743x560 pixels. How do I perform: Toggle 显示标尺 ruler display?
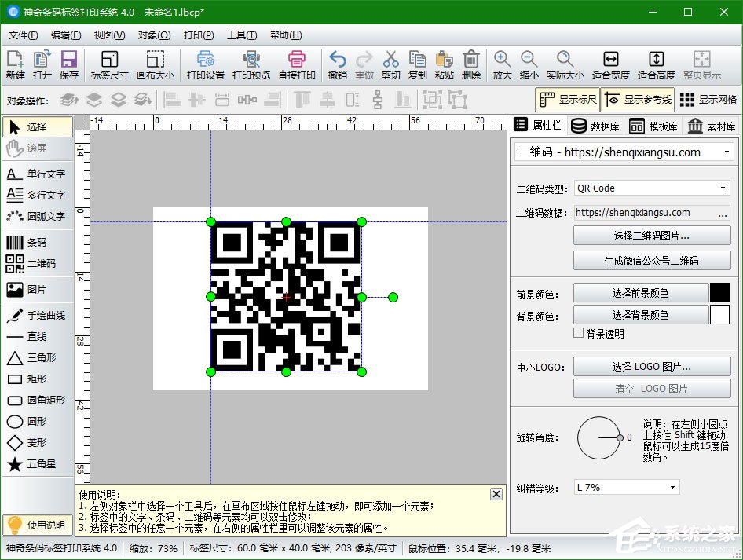point(567,100)
